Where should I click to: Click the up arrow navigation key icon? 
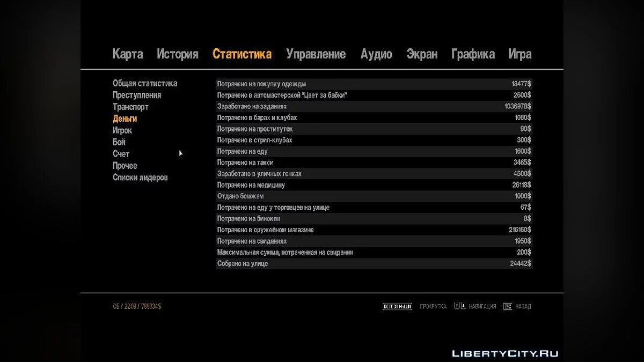457,306
